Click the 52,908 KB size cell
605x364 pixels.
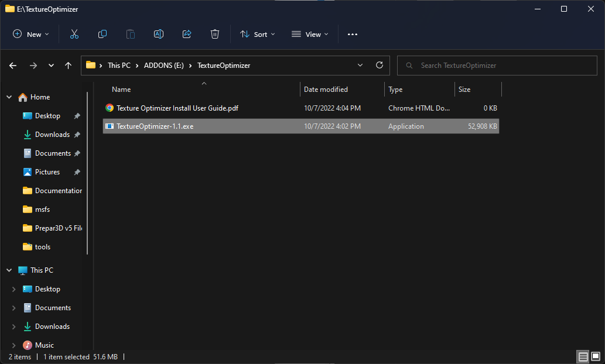(x=483, y=126)
